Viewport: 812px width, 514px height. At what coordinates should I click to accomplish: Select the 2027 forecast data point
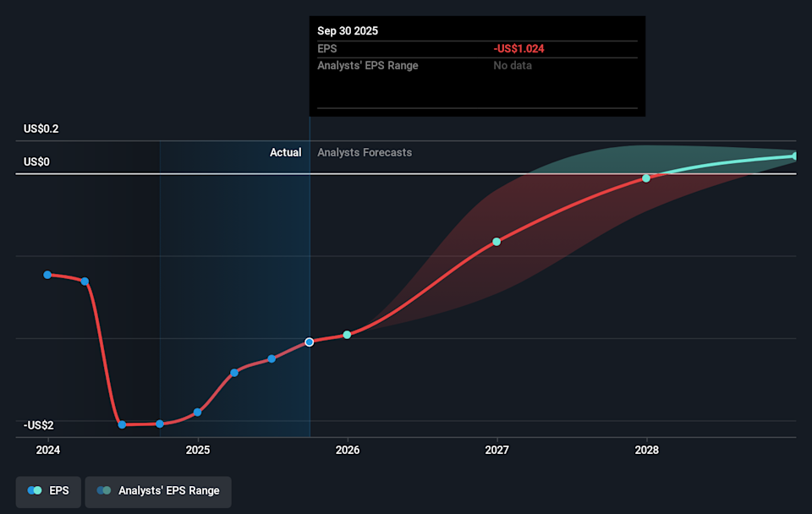point(497,242)
